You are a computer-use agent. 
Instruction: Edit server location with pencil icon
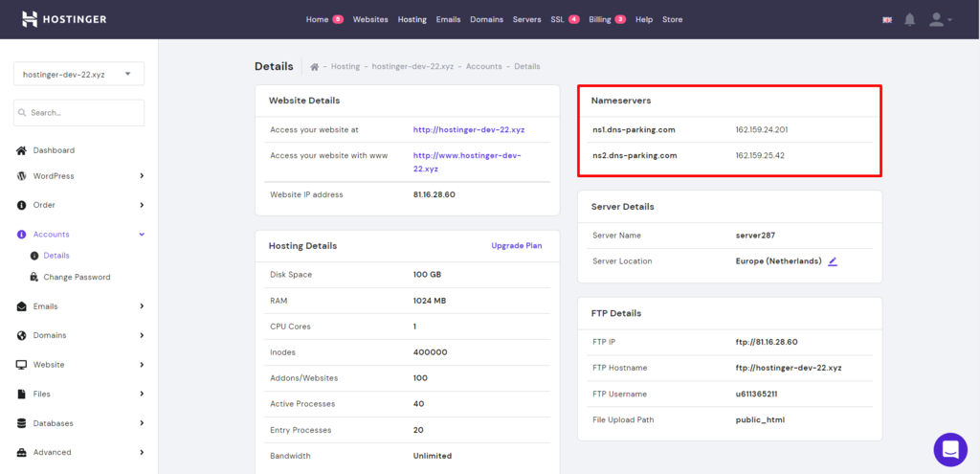click(832, 261)
